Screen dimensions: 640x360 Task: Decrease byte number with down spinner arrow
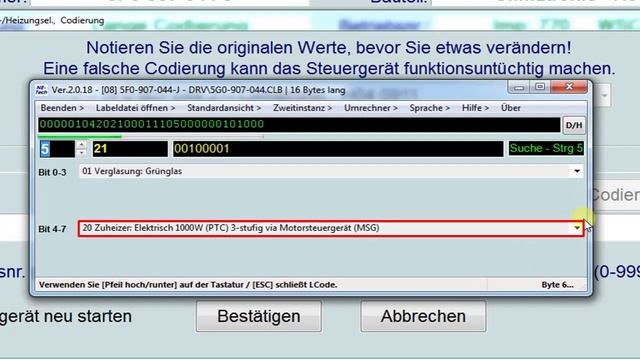(x=82, y=153)
